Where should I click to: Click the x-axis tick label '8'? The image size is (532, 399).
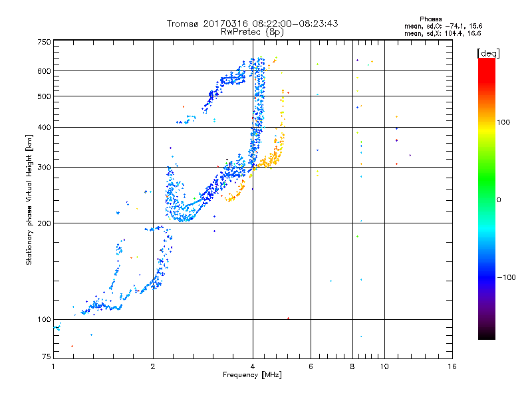[x=352, y=366]
